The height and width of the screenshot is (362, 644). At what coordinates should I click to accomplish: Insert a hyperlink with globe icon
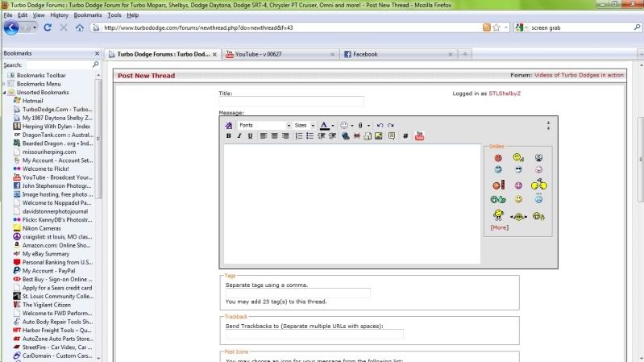tap(346, 136)
